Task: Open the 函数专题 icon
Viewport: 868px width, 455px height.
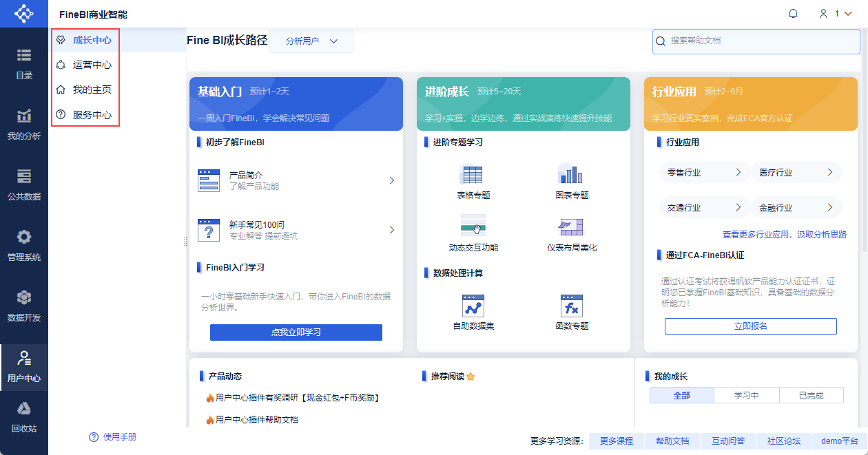Action: tap(572, 306)
